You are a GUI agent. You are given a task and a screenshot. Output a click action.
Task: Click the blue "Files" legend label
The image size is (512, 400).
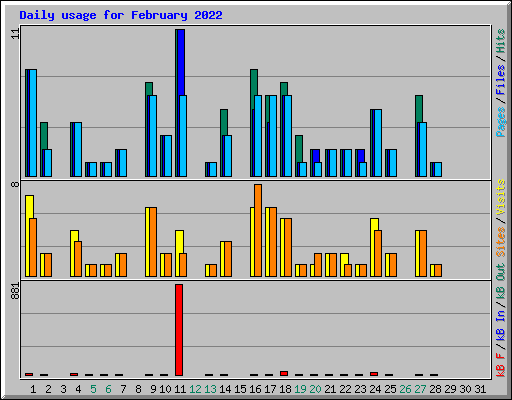point(500,80)
